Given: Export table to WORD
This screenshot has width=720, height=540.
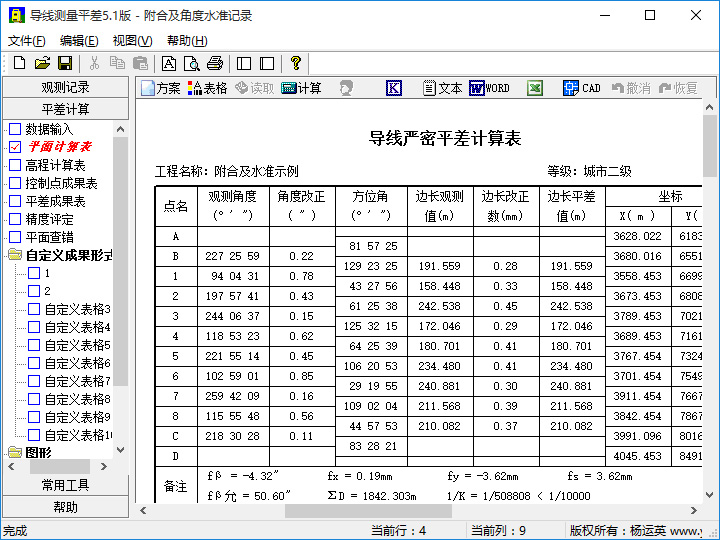Looking at the screenshot, I should point(489,88).
